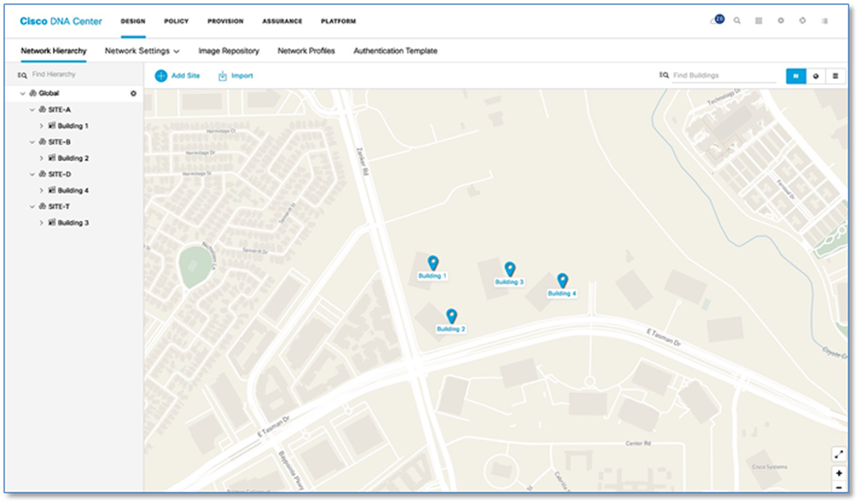Zoom out the map with minus button

click(838, 487)
